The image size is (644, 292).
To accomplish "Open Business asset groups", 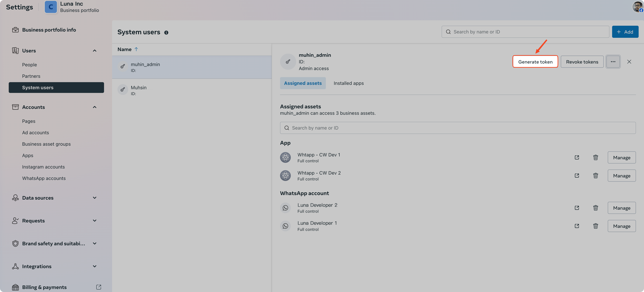I will [x=46, y=144].
